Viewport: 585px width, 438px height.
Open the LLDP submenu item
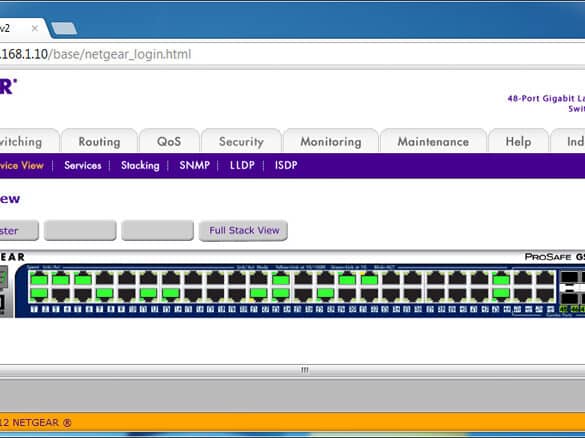(242, 165)
